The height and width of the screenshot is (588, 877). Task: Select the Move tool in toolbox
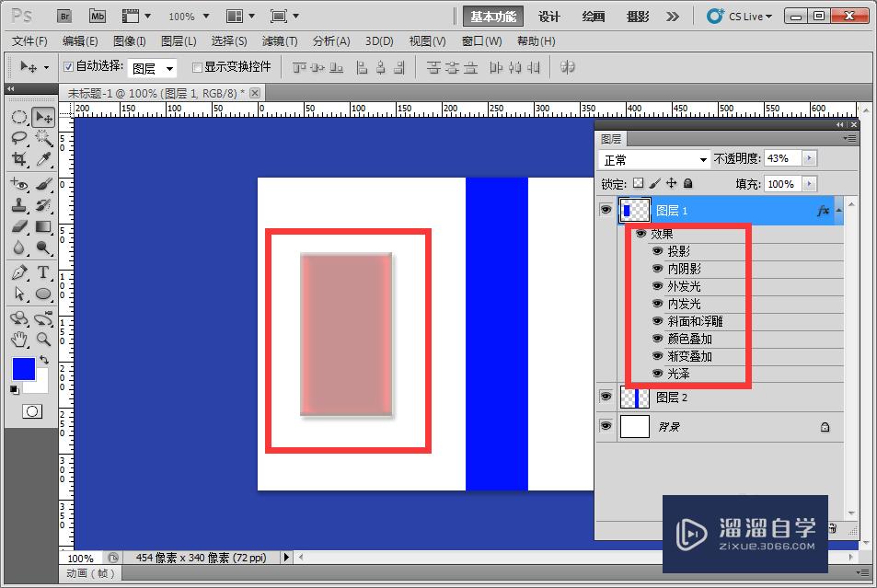[x=43, y=118]
